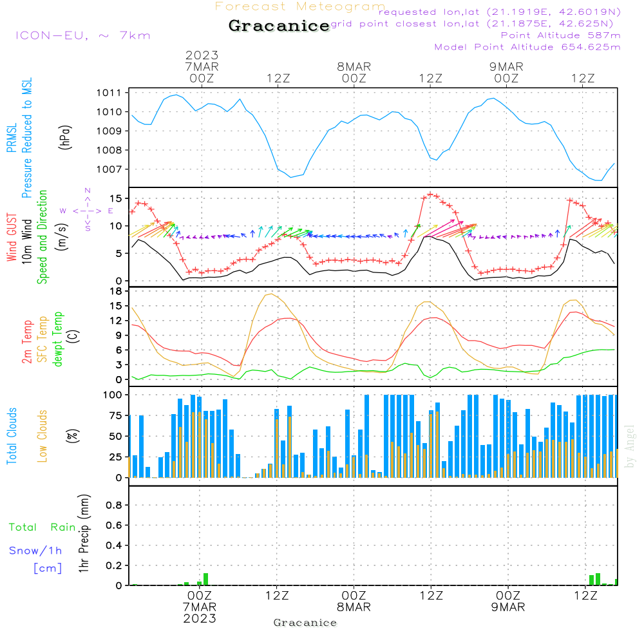
Task: Click the Forecast Meteogram heading
Action: tap(300, 6)
